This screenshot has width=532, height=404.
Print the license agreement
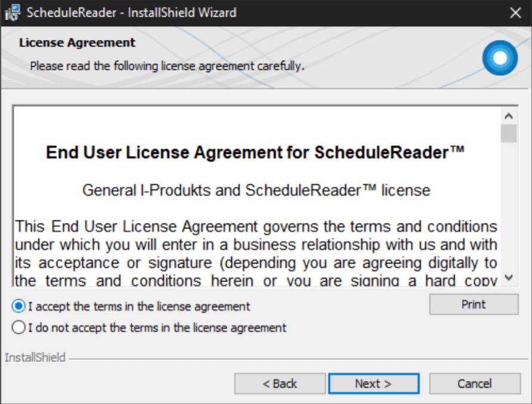474,304
